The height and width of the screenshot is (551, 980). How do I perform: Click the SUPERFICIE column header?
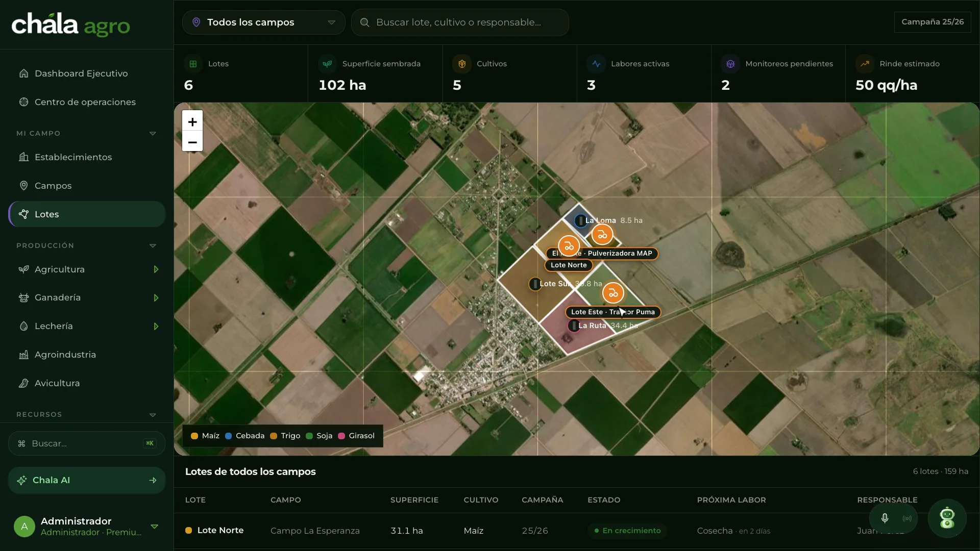414,500
